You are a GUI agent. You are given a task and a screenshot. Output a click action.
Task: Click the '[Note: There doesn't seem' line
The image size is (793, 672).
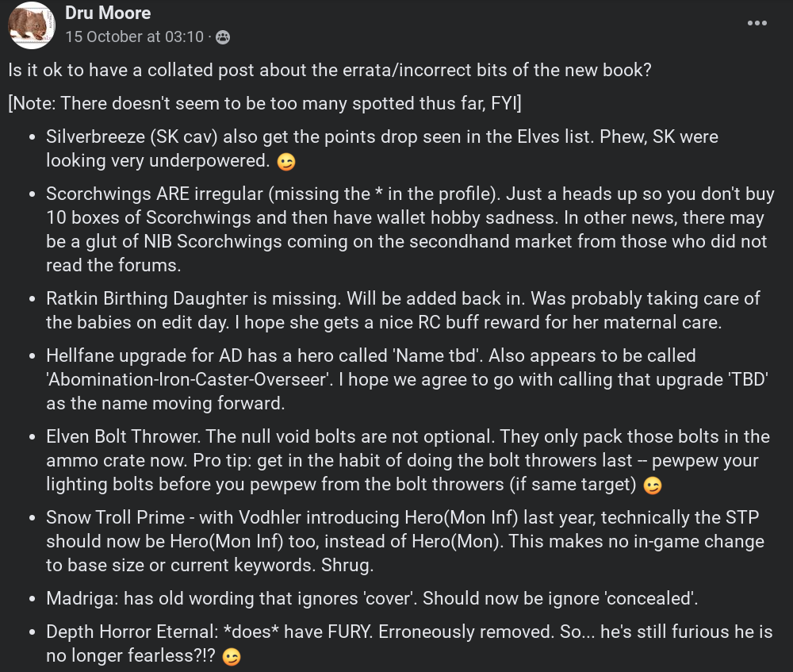(x=265, y=103)
